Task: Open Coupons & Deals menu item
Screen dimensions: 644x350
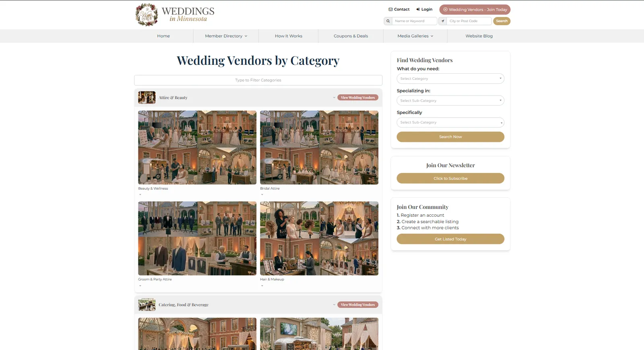Action: tap(351, 36)
